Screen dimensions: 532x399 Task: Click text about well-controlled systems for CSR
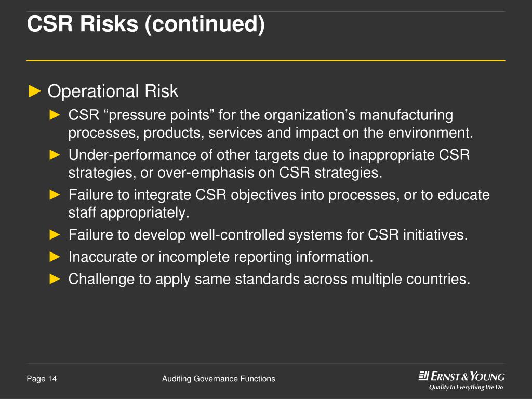click(x=268, y=235)
